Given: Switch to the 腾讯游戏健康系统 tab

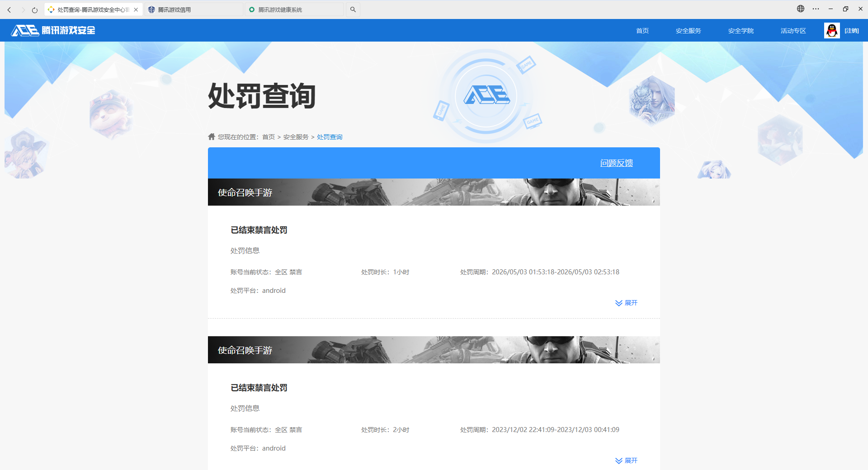Looking at the screenshot, I should coord(294,9).
